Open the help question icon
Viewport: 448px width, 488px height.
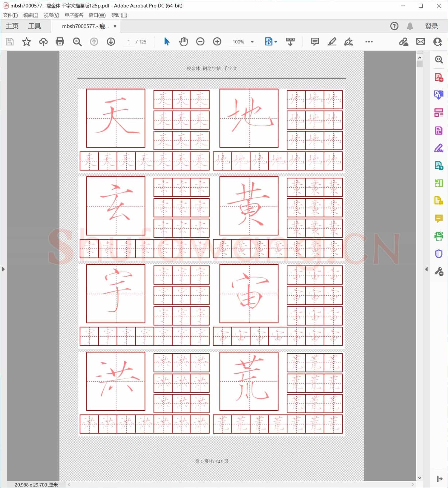pyautogui.click(x=394, y=26)
